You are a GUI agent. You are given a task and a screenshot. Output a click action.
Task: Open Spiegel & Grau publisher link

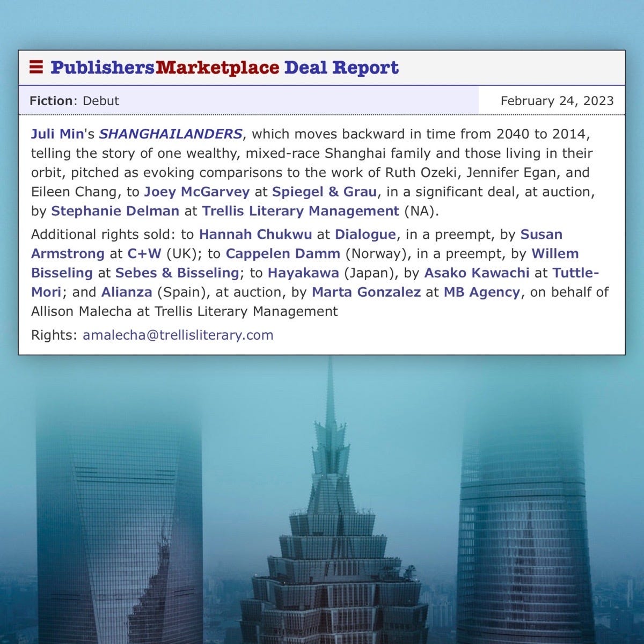pos(324,192)
